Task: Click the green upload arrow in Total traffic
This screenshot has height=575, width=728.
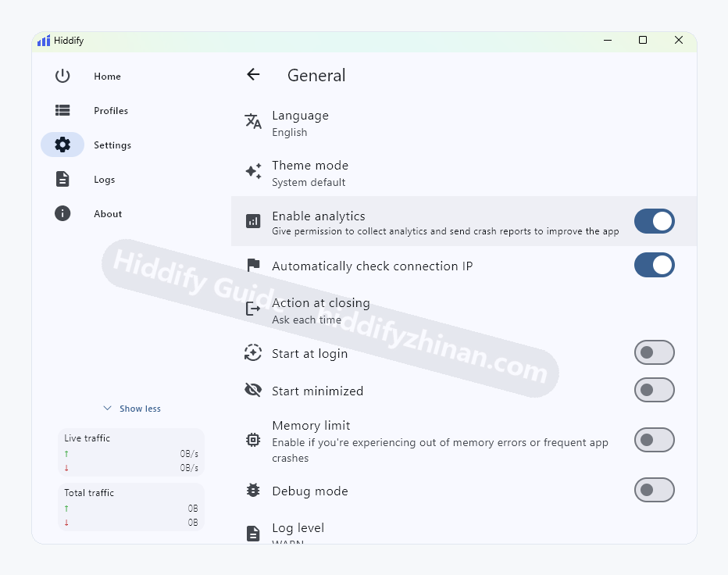Action: coord(66,509)
